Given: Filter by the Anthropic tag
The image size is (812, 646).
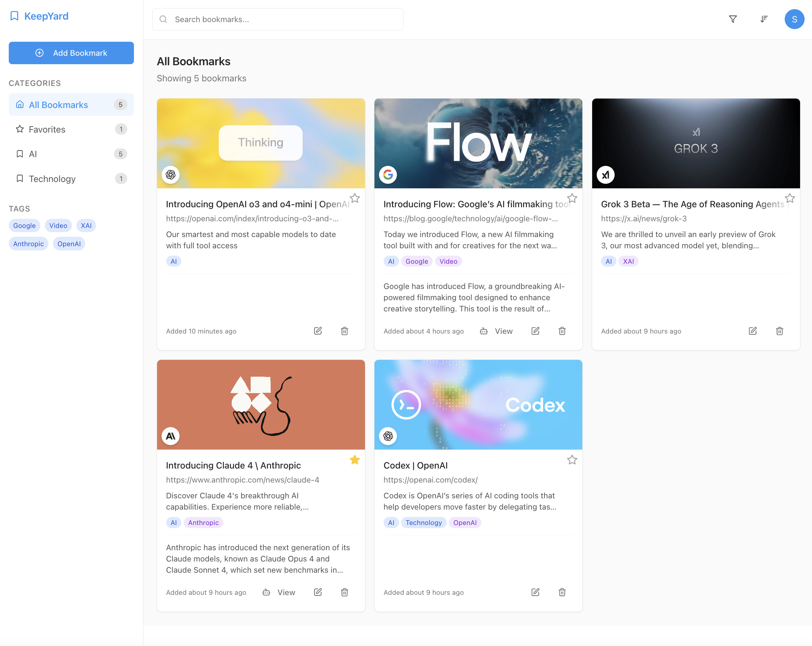Looking at the screenshot, I should point(28,244).
